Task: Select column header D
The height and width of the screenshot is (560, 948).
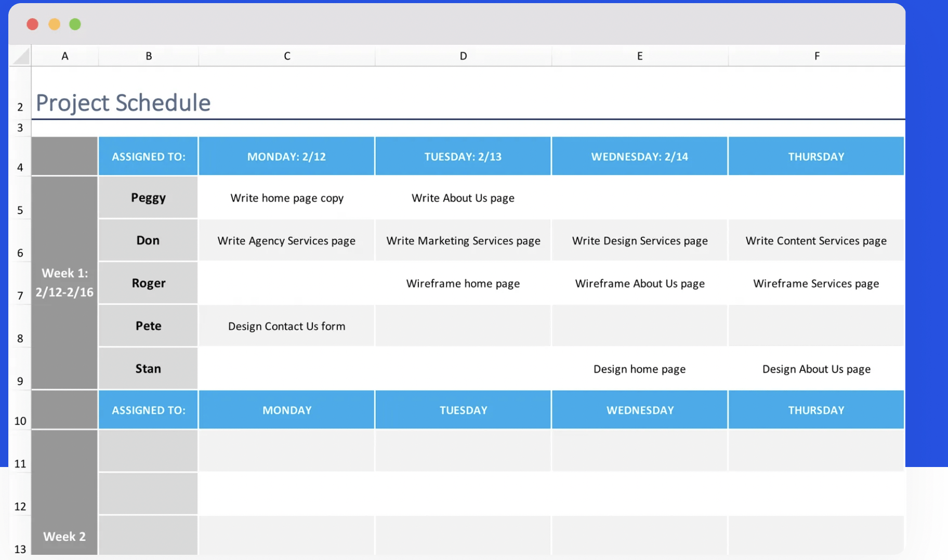Action: 463,56
